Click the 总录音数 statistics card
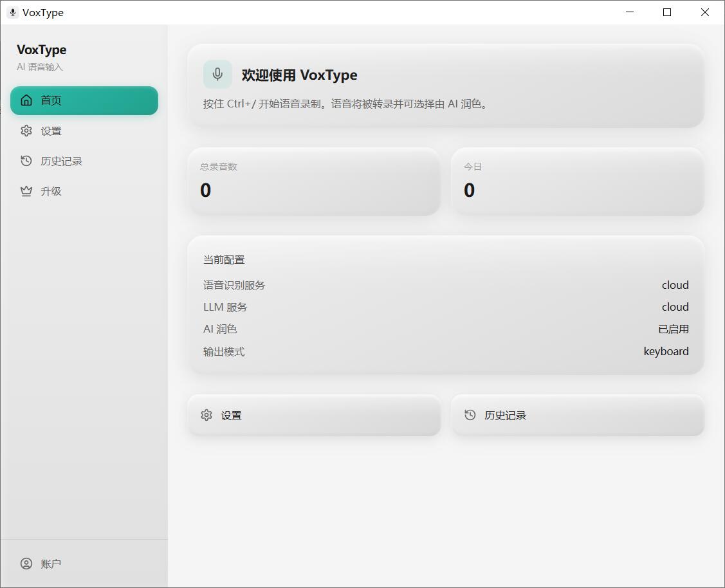This screenshot has height=588, width=725. coord(315,181)
